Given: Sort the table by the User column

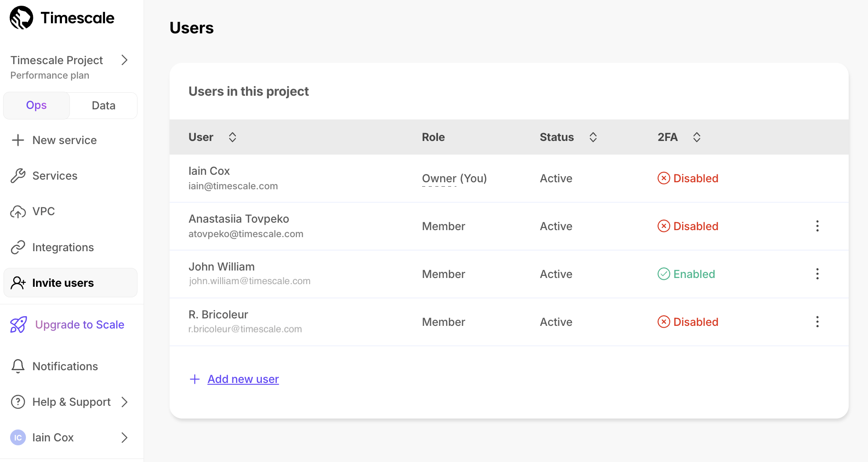Looking at the screenshot, I should (232, 137).
